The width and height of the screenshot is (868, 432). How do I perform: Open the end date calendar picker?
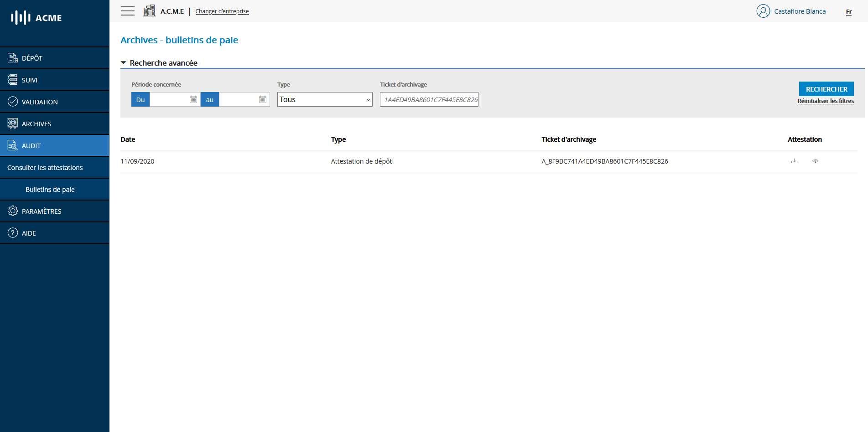[263, 99]
